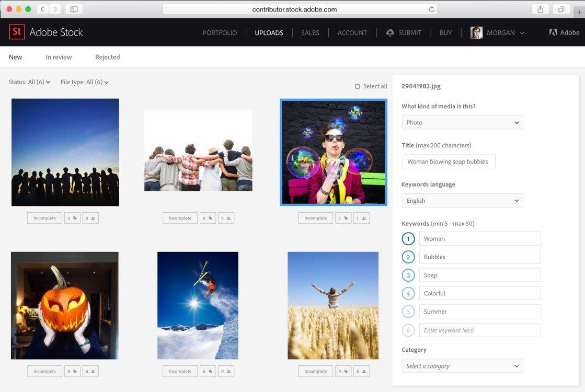
Task: Click the Safari share icon
Action: tap(540, 9)
